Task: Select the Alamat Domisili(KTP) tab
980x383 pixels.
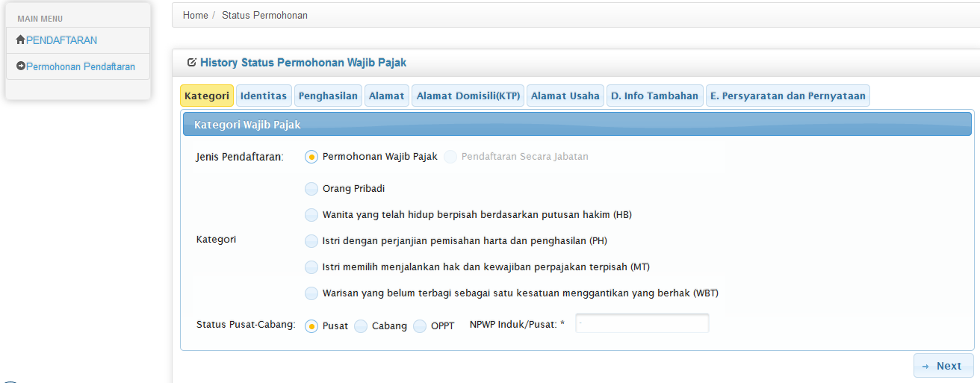Action: (468, 96)
